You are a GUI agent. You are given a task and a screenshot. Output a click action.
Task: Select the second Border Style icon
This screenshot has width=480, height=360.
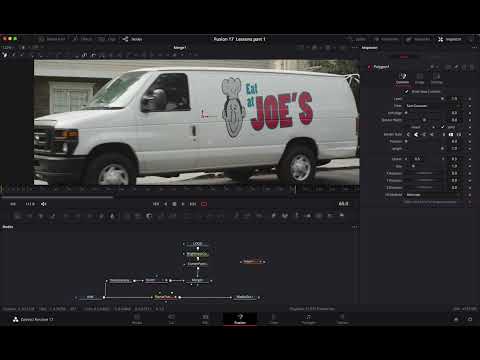[416, 134]
